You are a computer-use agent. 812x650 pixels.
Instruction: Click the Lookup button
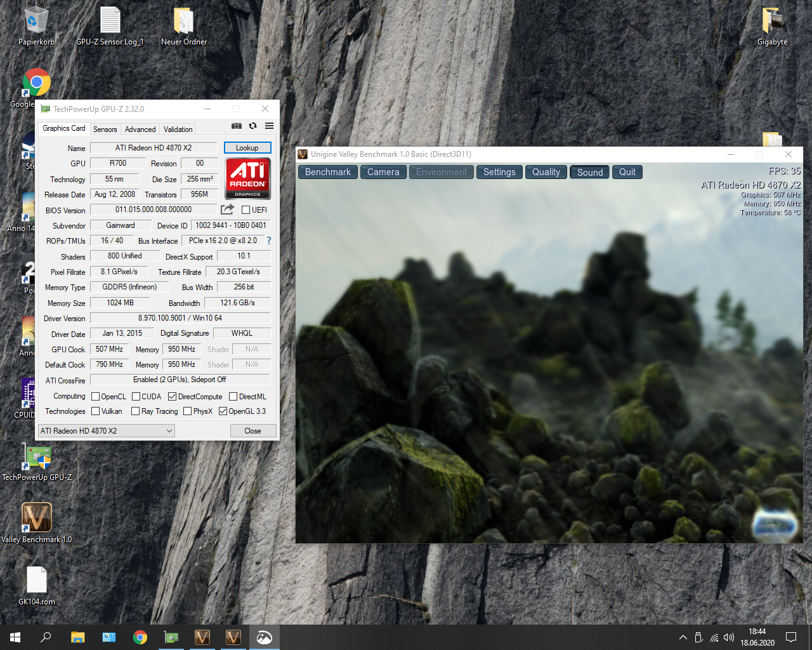pos(247,148)
